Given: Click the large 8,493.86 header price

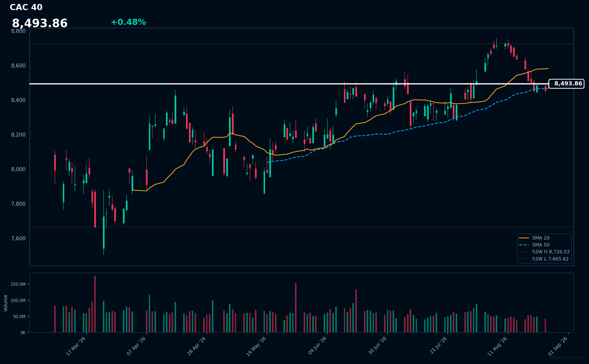Looking at the screenshot, I should point(40,23).
